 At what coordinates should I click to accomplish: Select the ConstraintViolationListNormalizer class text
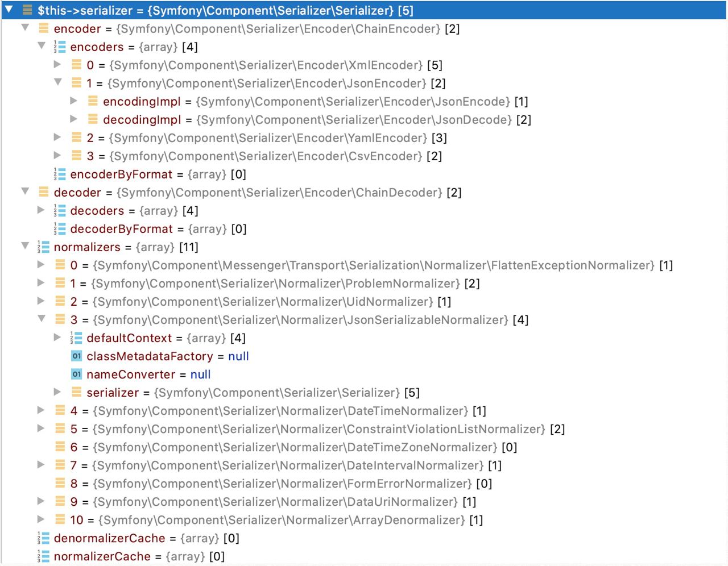[318, 429]
